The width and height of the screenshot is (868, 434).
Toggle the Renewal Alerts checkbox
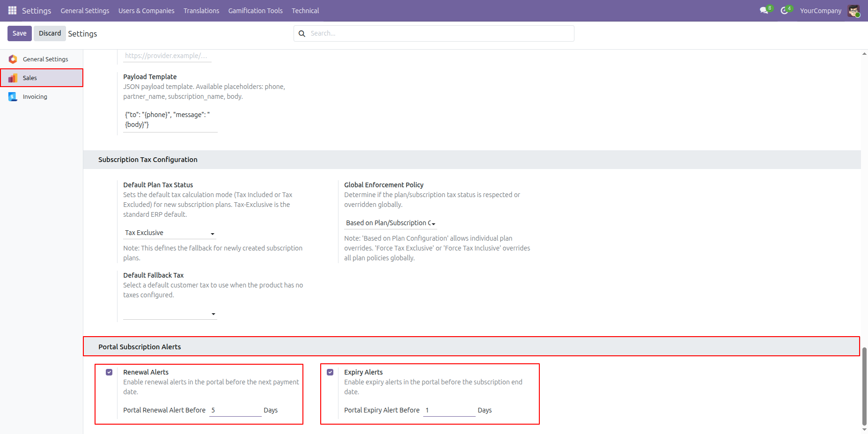[x=109, y=372]
